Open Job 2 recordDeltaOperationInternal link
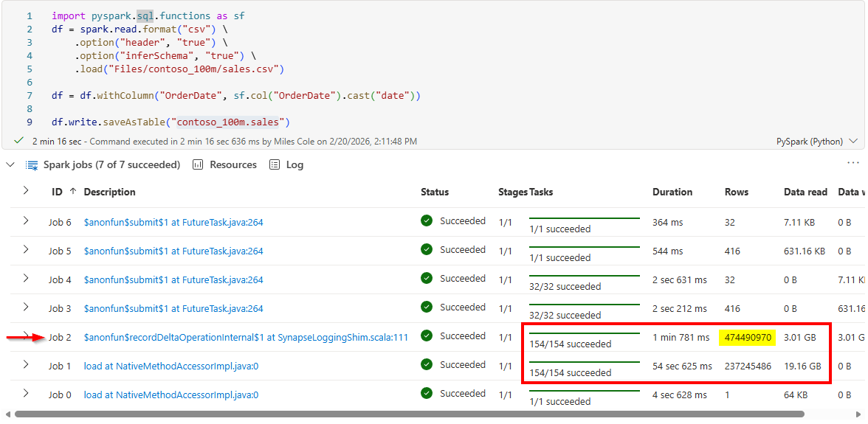Image resolution: width=868 pixels, height=424 pixels. (x=246, y=337)
